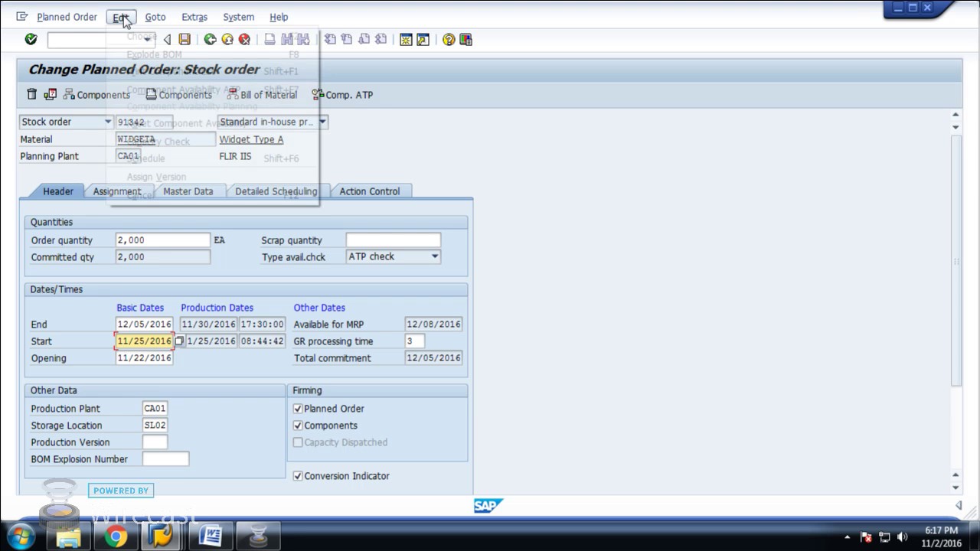Uncheck the Planned Order firming checkbox

pos(298,409)
